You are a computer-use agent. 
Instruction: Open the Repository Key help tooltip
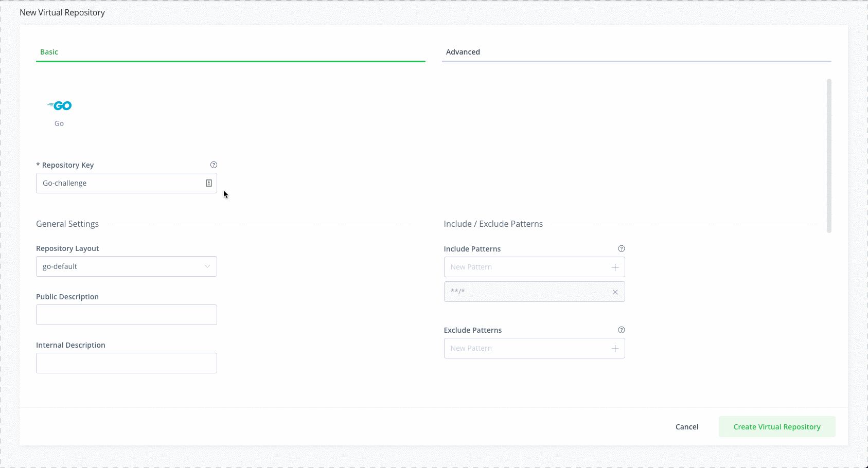(x=214, y=165)
